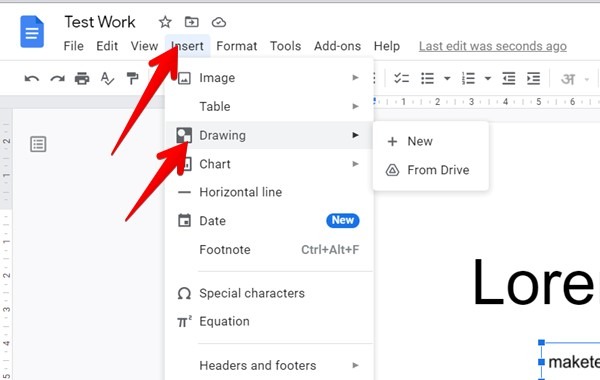Click the Image icon in Insert menu
Image resolution: width=600 pixels, height=380 pixels.
click(184, 78)
